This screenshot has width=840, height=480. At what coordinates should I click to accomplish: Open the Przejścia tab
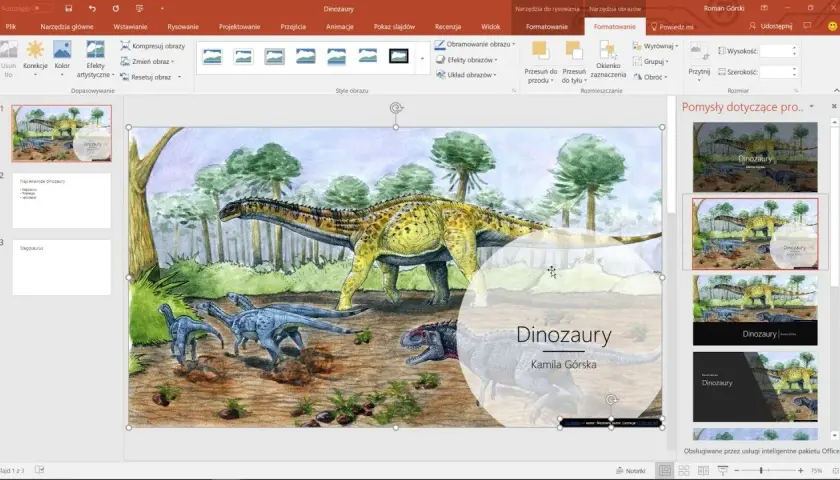point(293,26)
